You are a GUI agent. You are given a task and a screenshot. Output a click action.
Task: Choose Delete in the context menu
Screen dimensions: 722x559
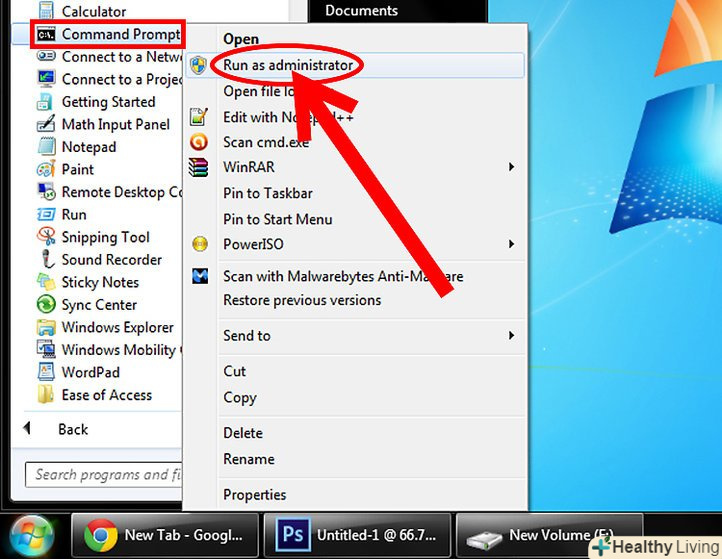pyautogui.click(x=355, y=433)
